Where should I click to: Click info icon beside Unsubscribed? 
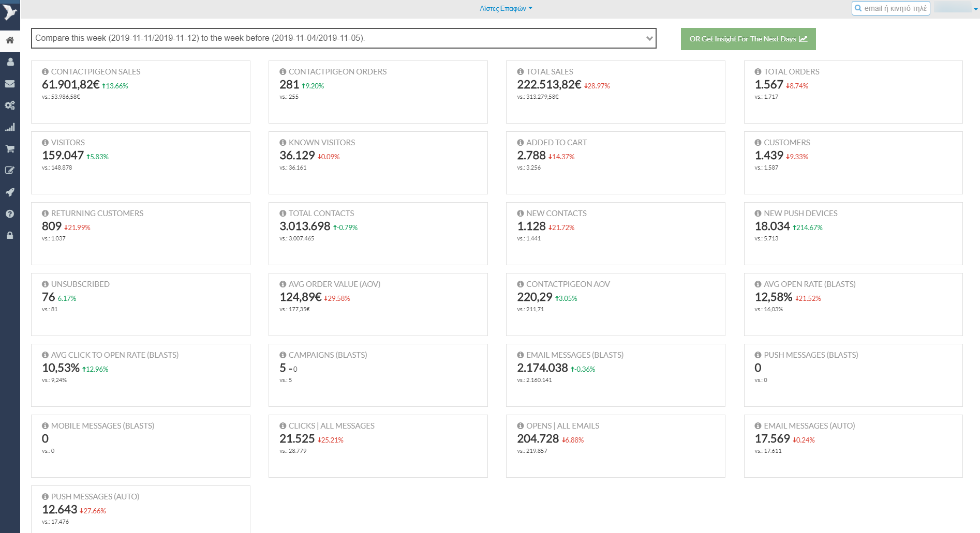click(45, 284)
